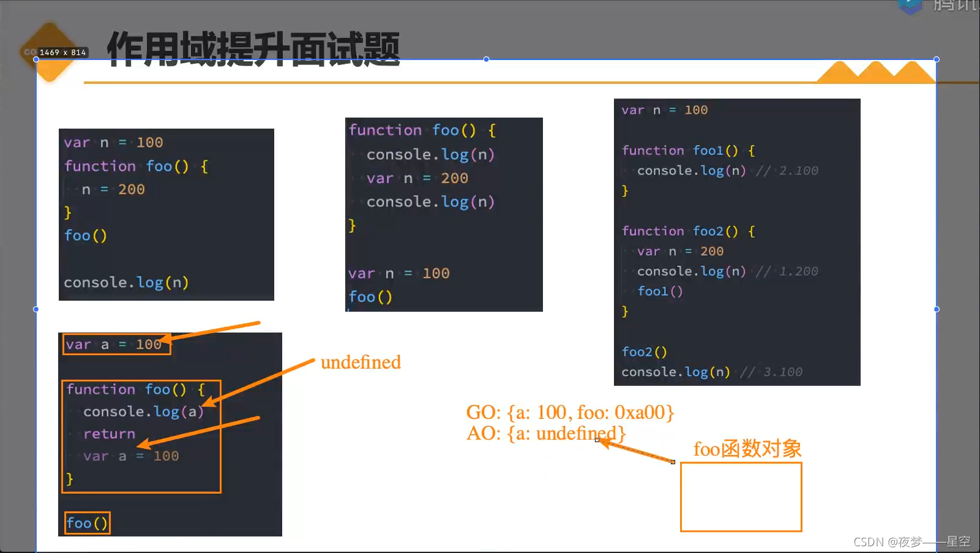Click "console.log(a)" line
980x553 pixels.
click(143, 412)
